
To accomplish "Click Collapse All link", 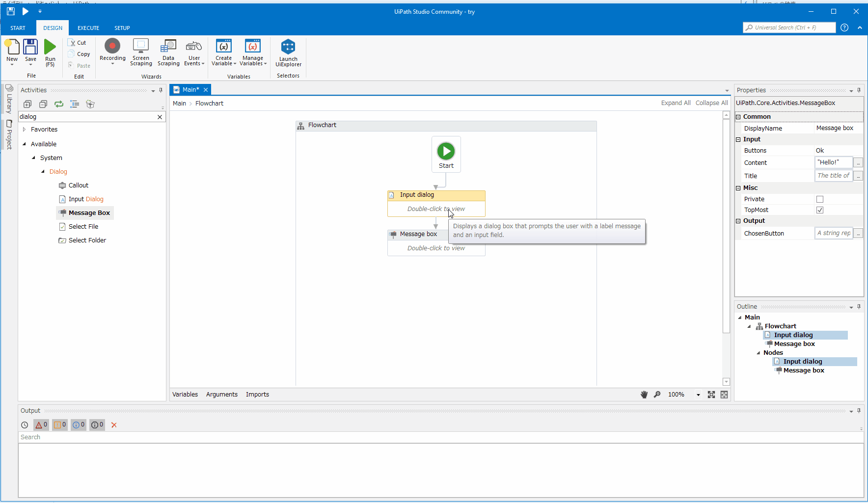I will click(711, 103).
